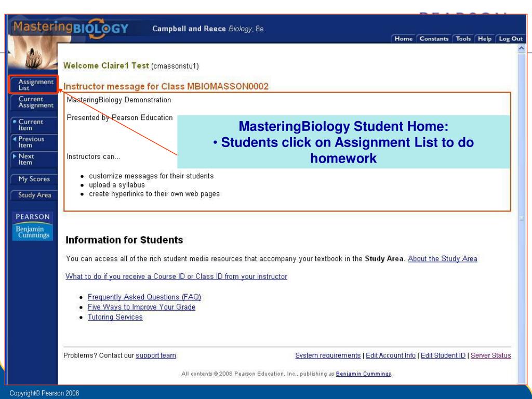Screen dimensions: 532x399
Task: Click the MasteringBiology logo
Action: 71,28
